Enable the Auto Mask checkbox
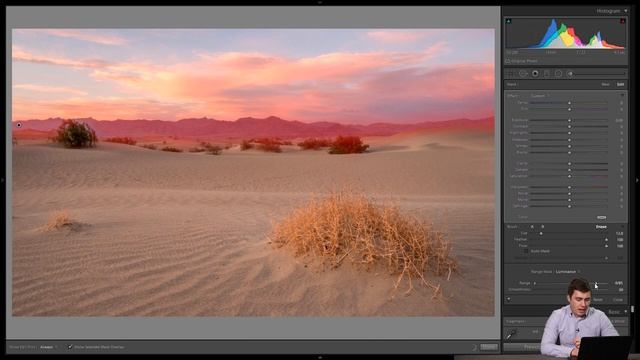 [x=526, y=251]
